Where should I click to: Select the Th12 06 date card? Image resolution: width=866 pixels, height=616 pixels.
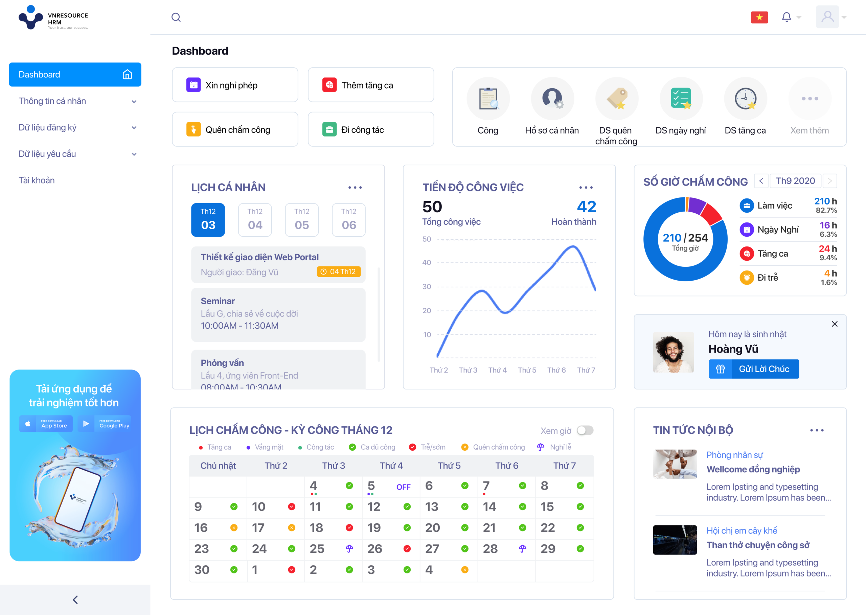[x=348, y=220]
